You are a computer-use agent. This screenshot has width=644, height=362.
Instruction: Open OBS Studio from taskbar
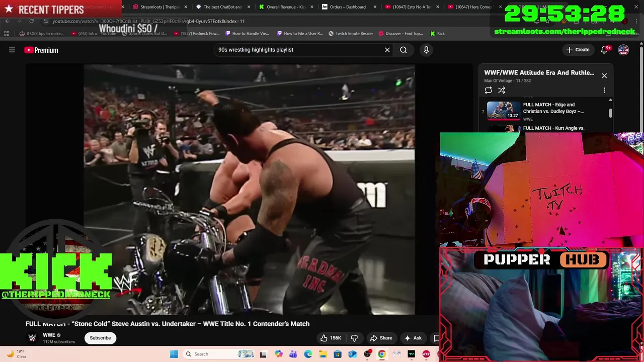pos(367,354)
